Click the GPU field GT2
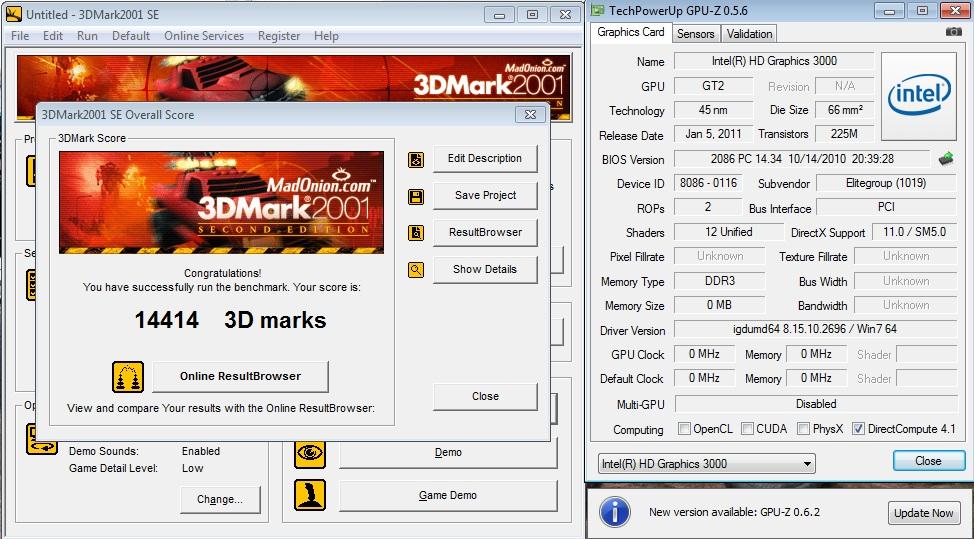 (x=713, y=86)
